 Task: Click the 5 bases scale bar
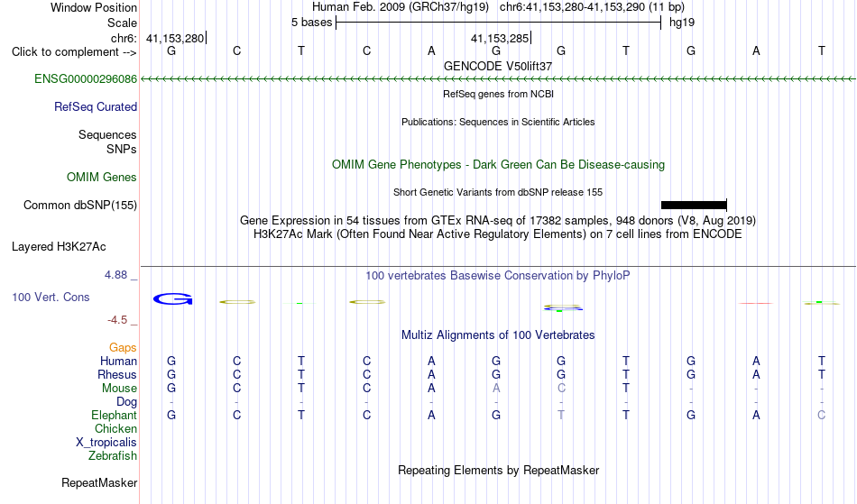[499, 23]
